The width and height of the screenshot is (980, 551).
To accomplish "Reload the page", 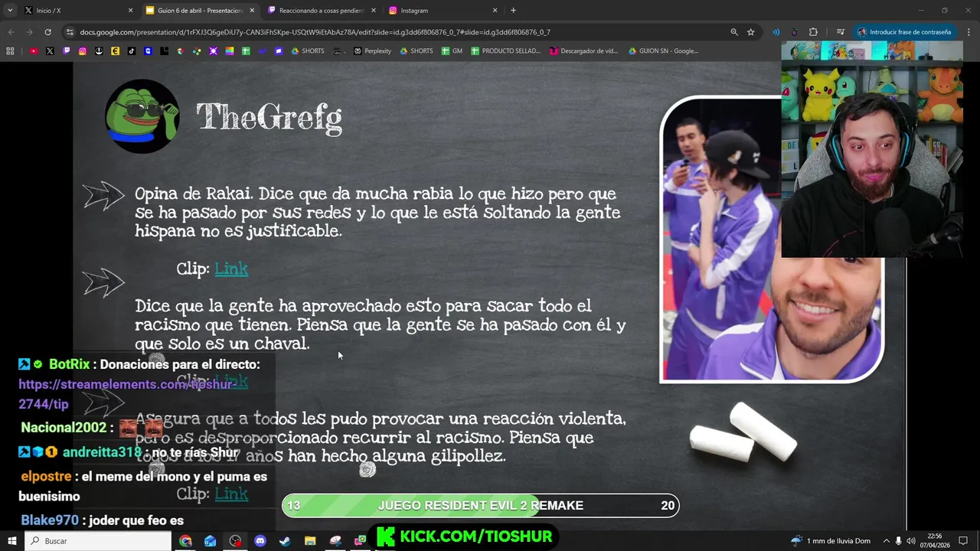I will 47,32.
